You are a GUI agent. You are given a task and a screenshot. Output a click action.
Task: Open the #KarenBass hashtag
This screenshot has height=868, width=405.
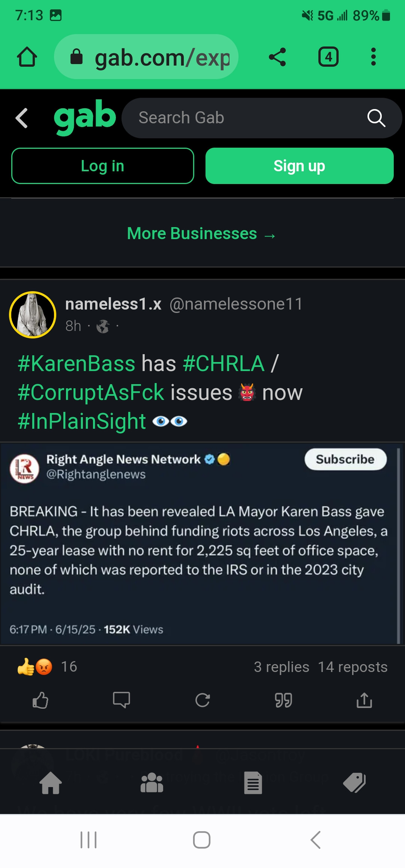pos(76,364)
